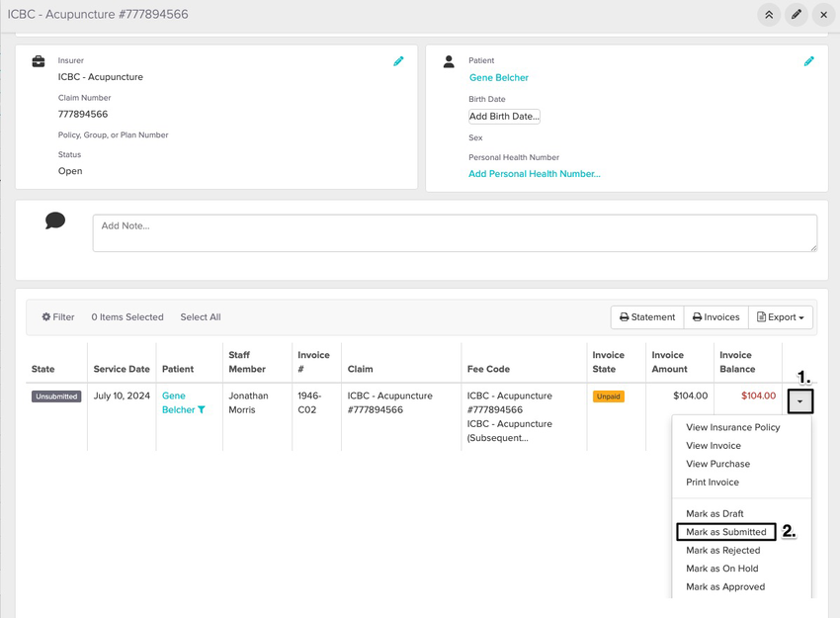Select Mark as Draft
Image resolution: width=840 pixels, height=618 pixels.
(x=714, y=513)
